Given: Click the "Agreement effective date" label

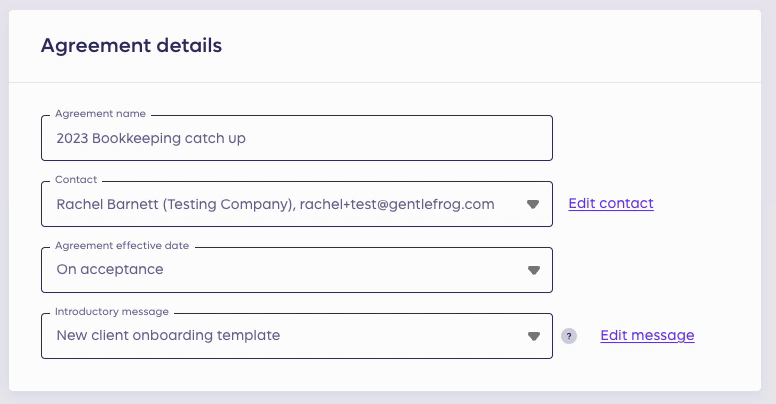Looking at the screenshot, I should click(x=122, y=246).
